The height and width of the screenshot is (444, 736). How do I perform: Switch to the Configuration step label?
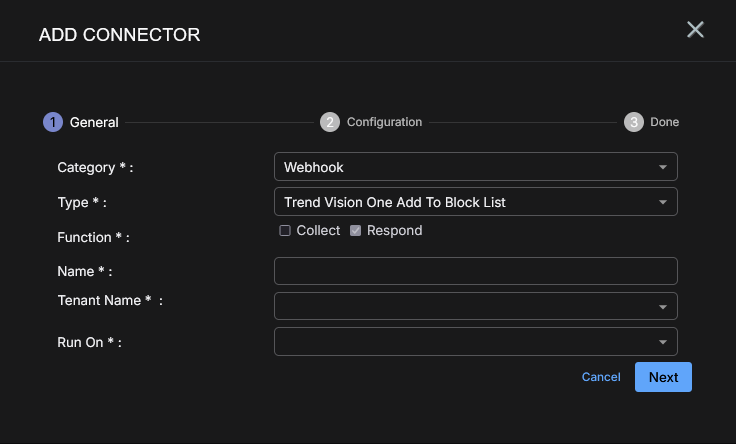click(384, 122)
